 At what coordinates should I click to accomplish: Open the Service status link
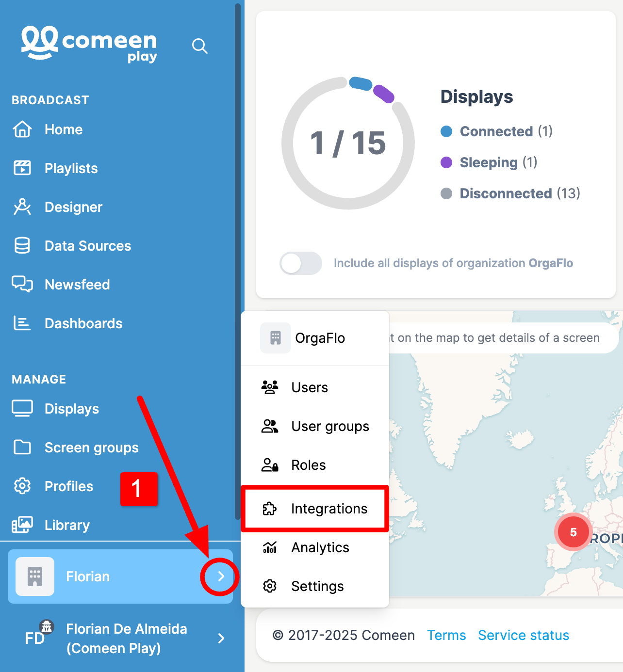(x=524, y=635)
